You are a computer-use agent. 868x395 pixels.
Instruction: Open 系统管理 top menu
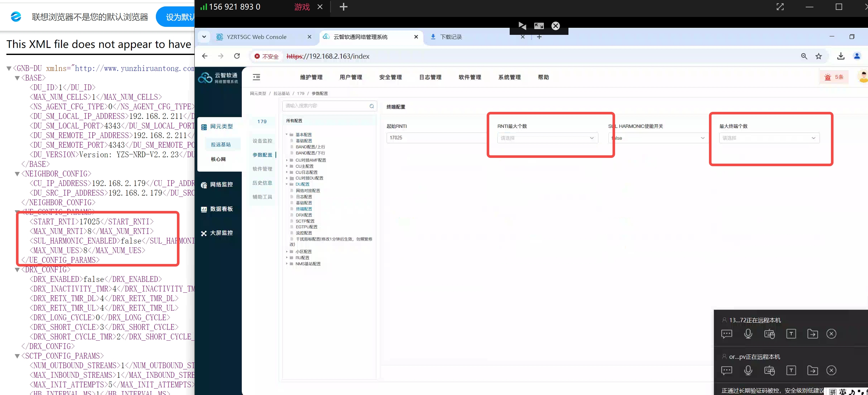coord(509,77)
